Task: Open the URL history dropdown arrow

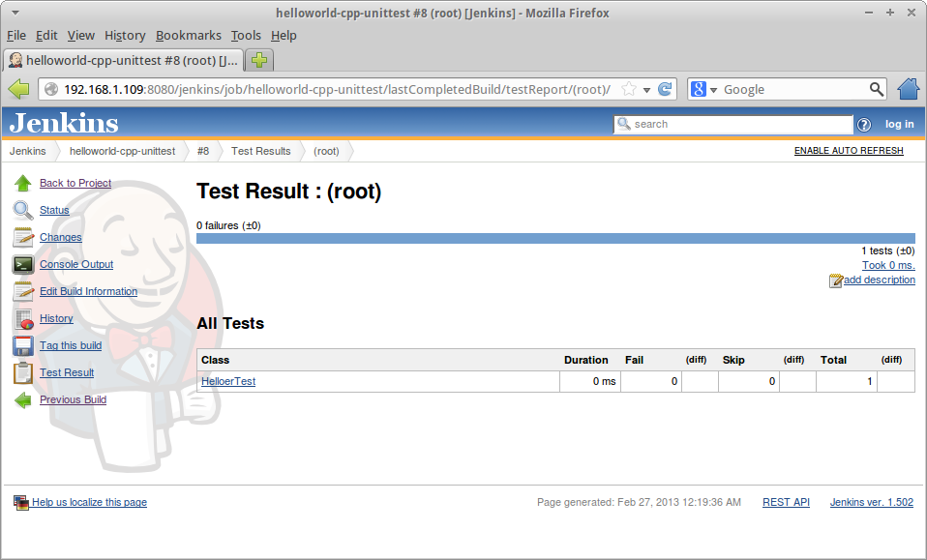Action: click(646, 90)
